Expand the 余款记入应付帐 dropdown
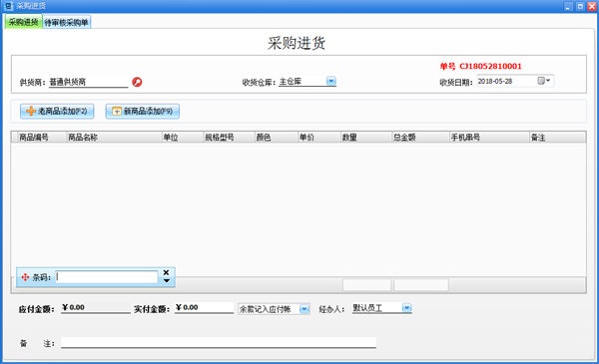This screenshot has height=364, width=599. (x=304, y=309)
